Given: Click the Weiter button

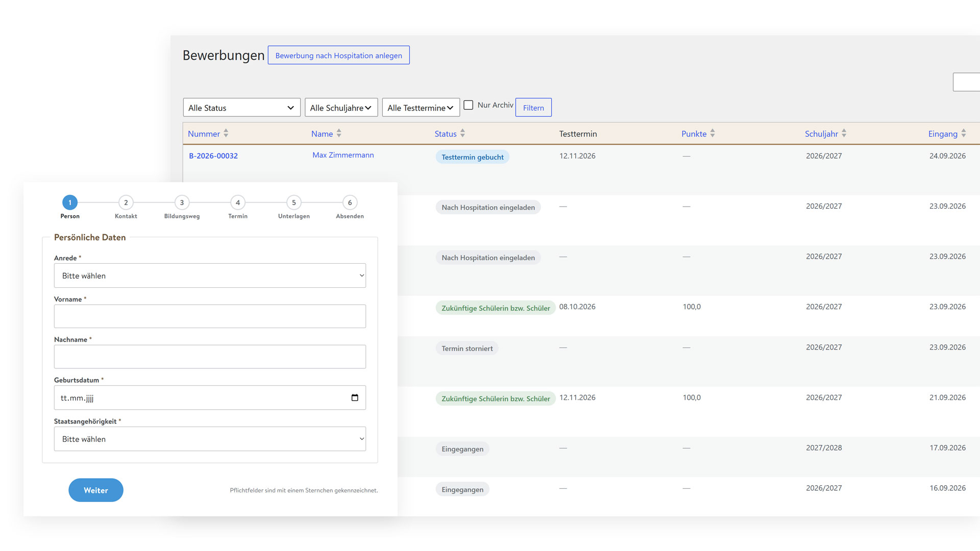Looking at the screenshot, I should click(96, 490).
